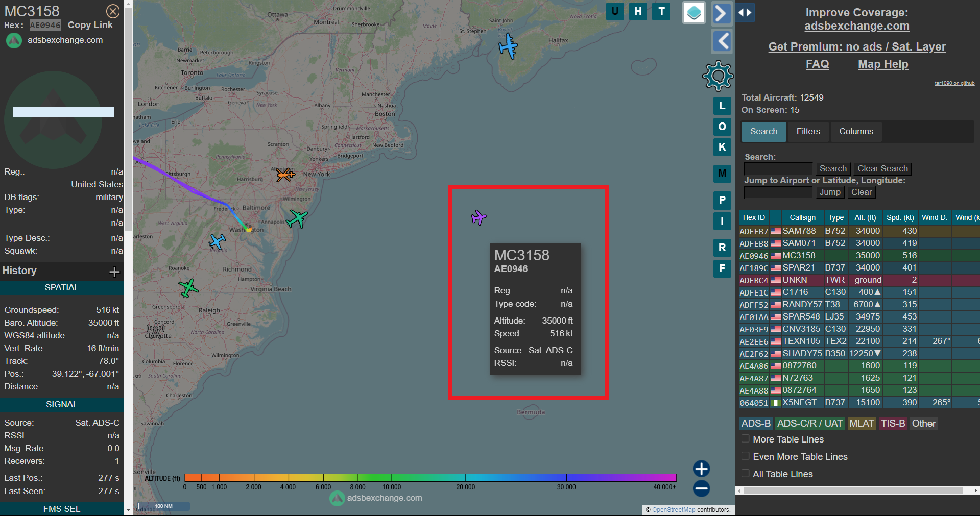Open the adsbexchange.com coverage link
Screen dimensions: 980x516
pos(857,26)
